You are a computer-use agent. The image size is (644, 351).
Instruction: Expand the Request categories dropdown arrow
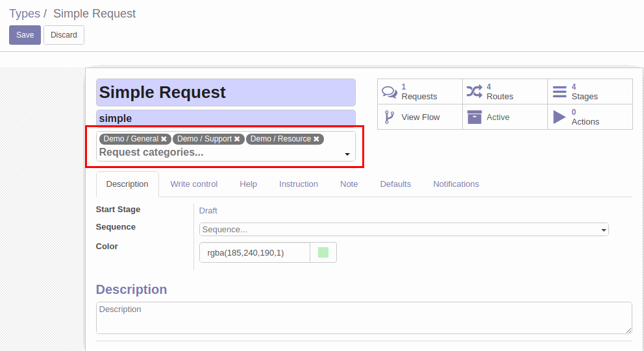(x=347, y=154)
